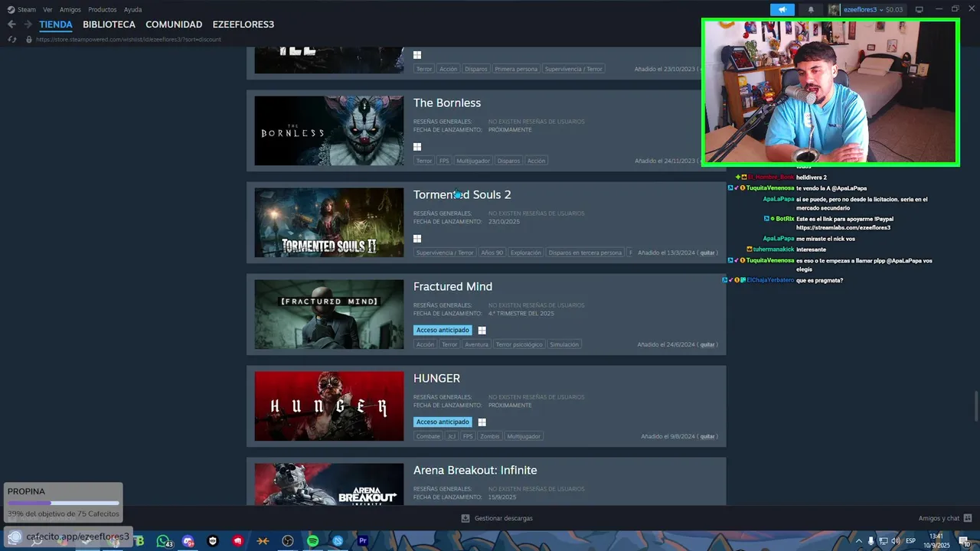980x551 pixels.
Task: Click the HUNGER capsule image
Action: [329, 406]
